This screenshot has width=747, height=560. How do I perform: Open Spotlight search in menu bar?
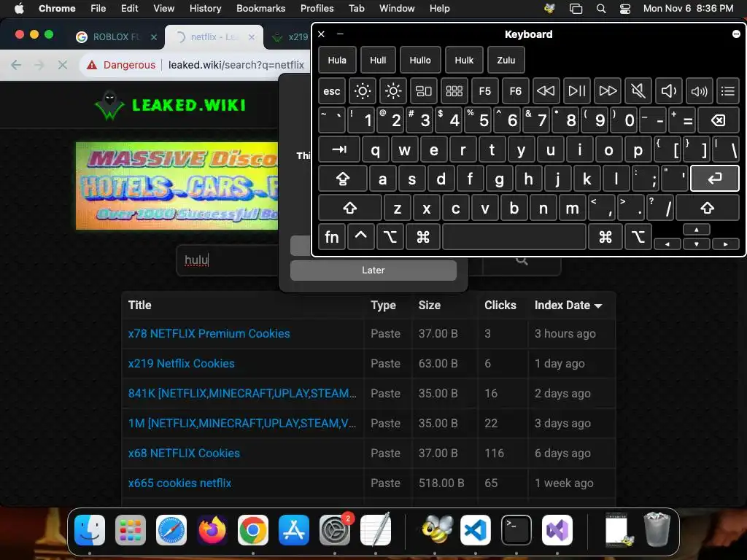pos(601,8)
